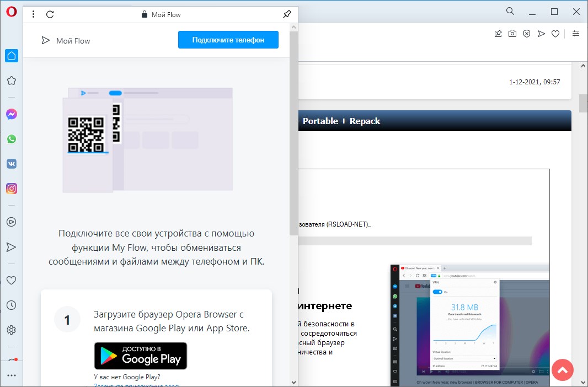Open Bookmarks star icon in sidebar
The height and width of the screenshot is (387, 588).
click(12, 80)
